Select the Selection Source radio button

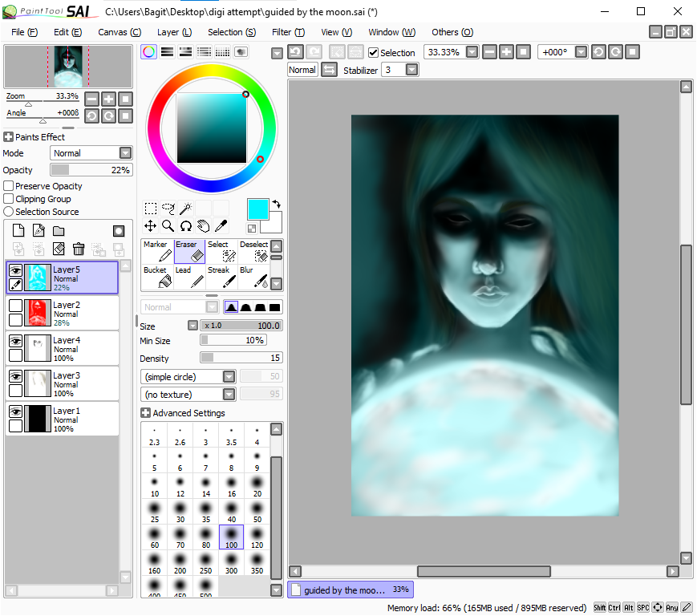pyautogui.click(x=9, y=212)
